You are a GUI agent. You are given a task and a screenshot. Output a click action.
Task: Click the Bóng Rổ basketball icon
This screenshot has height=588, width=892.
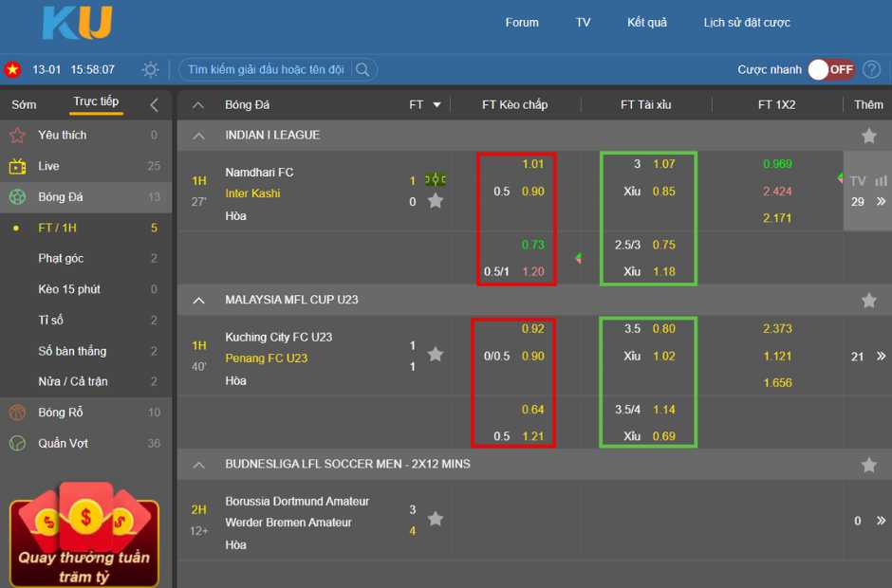point(18,413)
